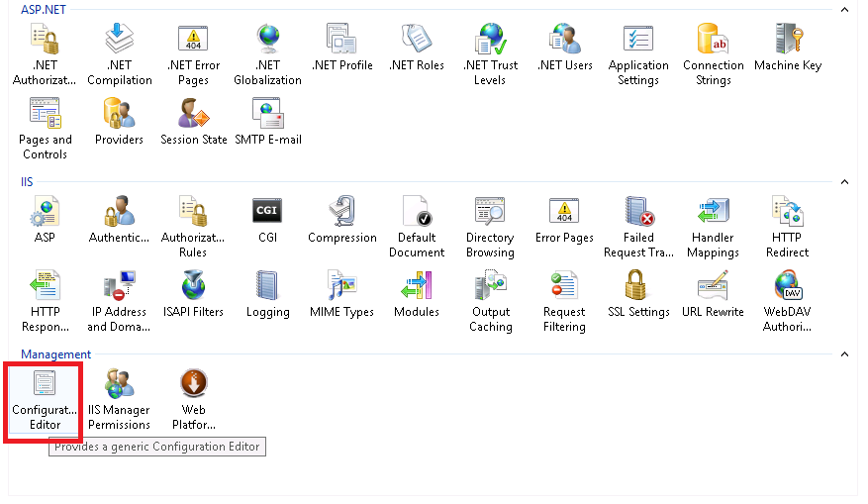Open SSL Settings feature
Screen dimensions: 868x504
pyautogui.click(x=638, y=294)
